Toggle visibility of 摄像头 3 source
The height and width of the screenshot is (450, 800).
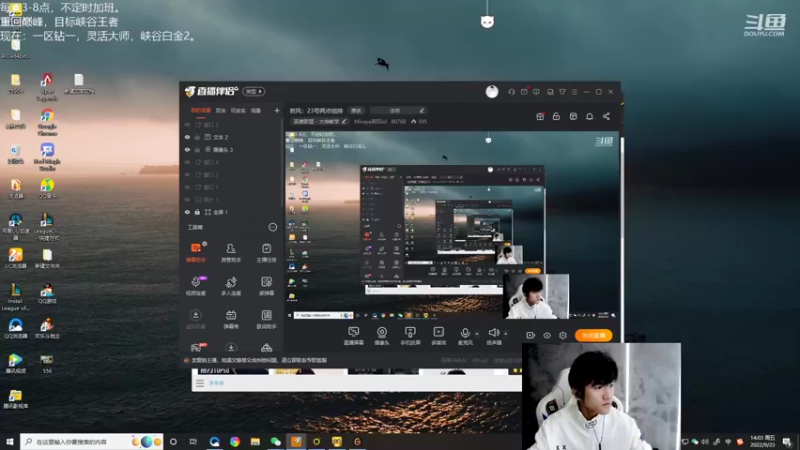[187, 149]
